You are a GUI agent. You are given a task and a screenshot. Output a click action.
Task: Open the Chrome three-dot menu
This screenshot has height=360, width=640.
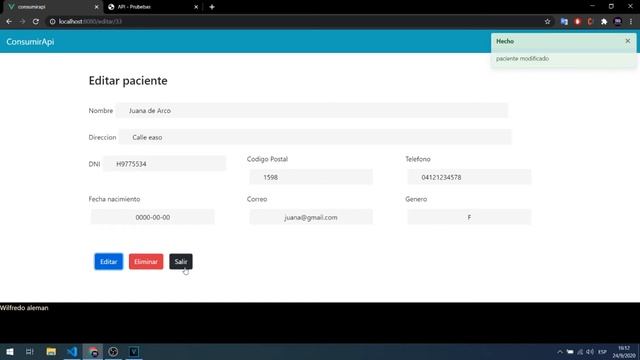click(631, 21)
